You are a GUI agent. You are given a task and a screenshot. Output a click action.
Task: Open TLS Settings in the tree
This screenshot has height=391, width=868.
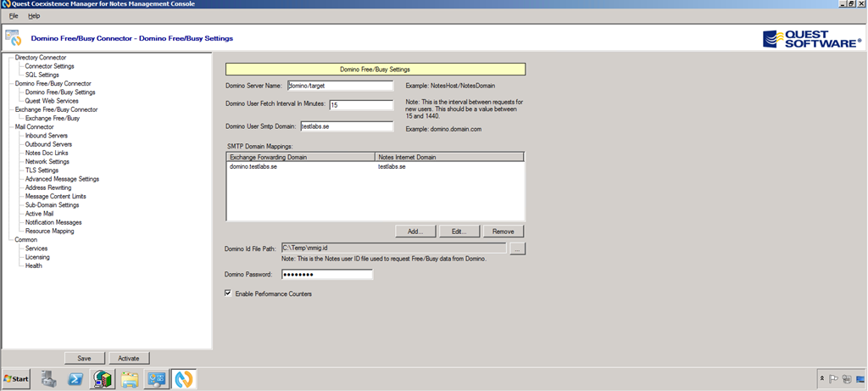pos(42,170)
